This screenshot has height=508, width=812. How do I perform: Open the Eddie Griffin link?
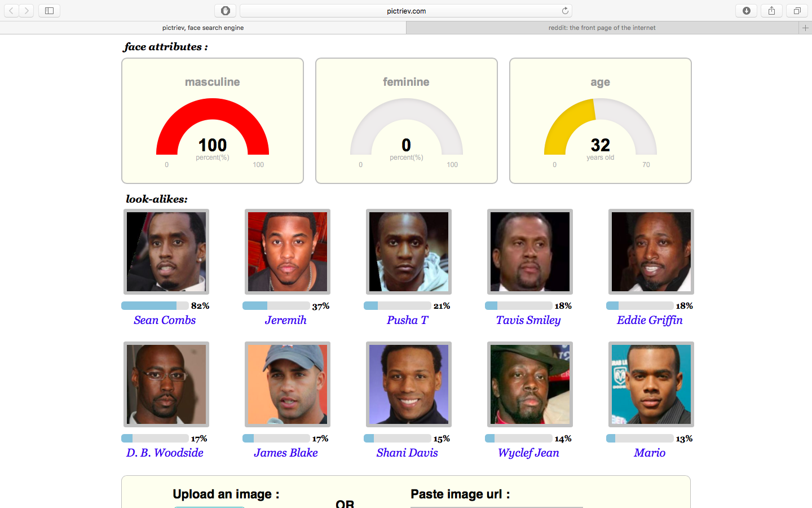(x=650, y=320)
